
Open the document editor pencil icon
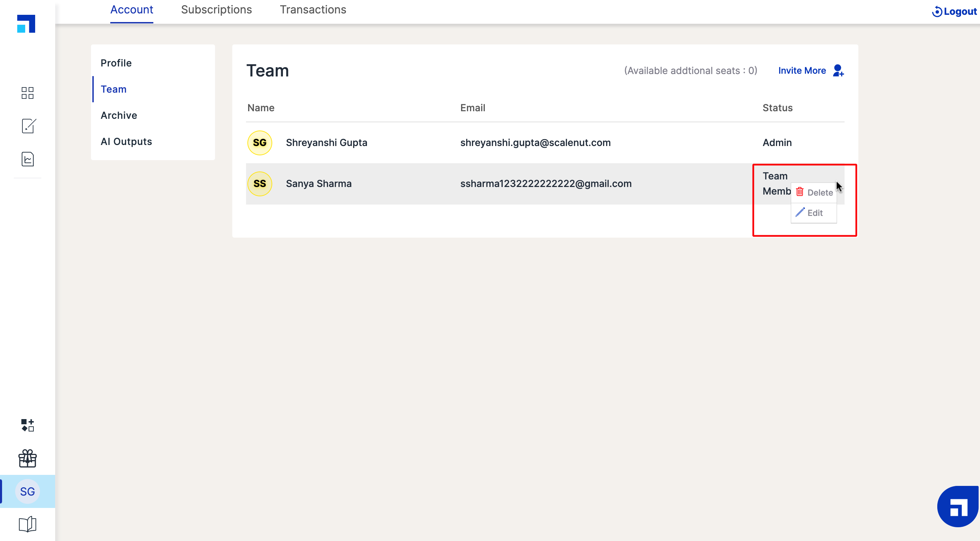(29, 126)
